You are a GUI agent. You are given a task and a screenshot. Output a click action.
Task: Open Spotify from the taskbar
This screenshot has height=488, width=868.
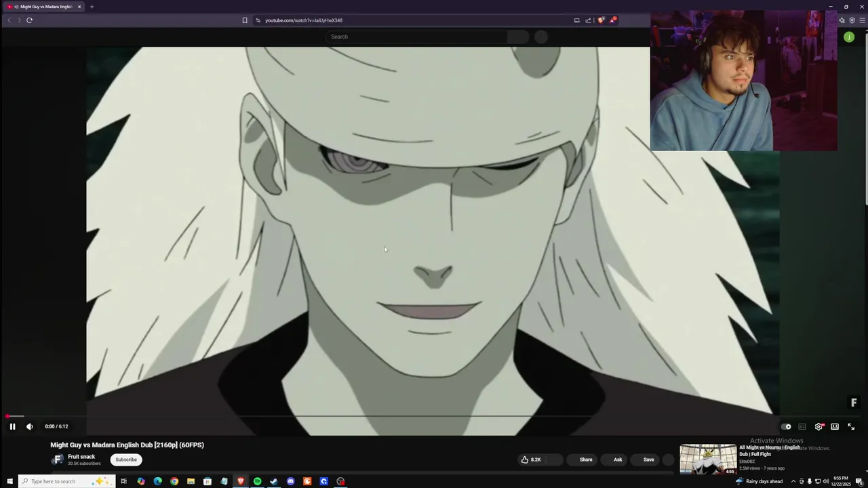(257, 481)
